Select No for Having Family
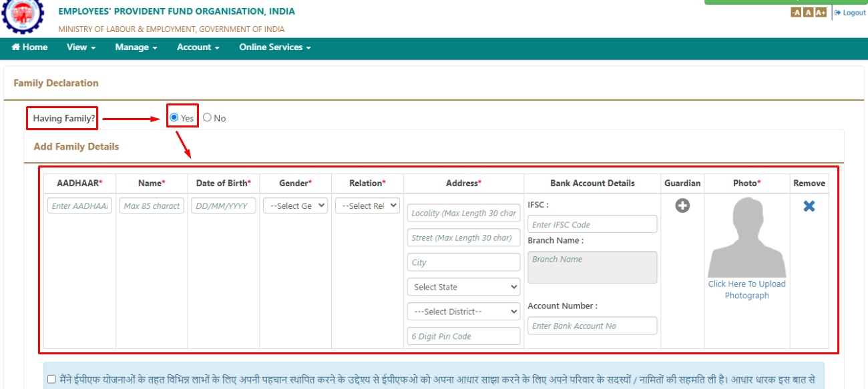The image size is (868, 389). [x=207, y=117]
